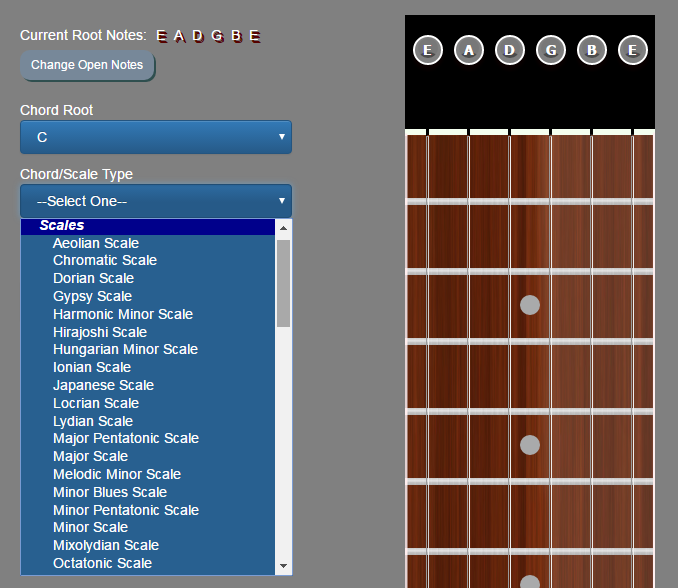Click the D string open note circle
Viewport: 678px width, 588px height.
(510, 50)
